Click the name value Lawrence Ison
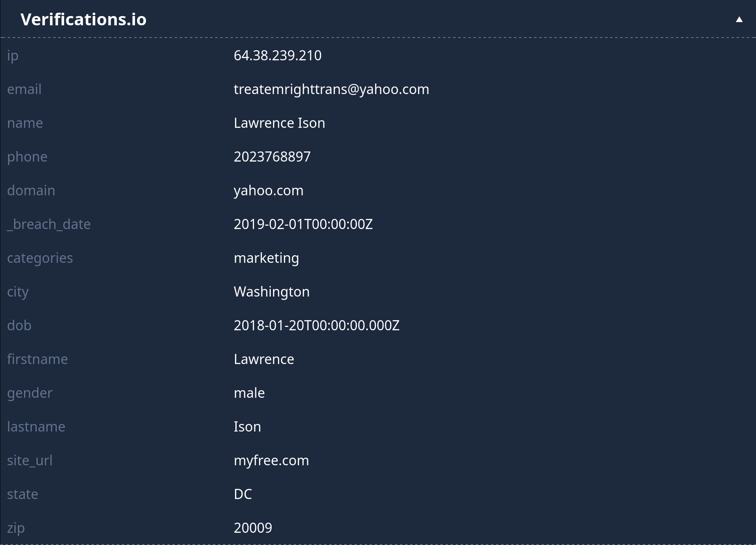Screen dimensions: 756x545 (x=279, y=123)
